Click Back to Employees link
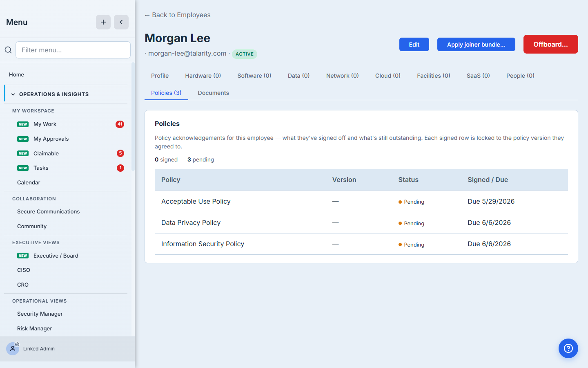588x368 pixels. [x=178, y=15]
